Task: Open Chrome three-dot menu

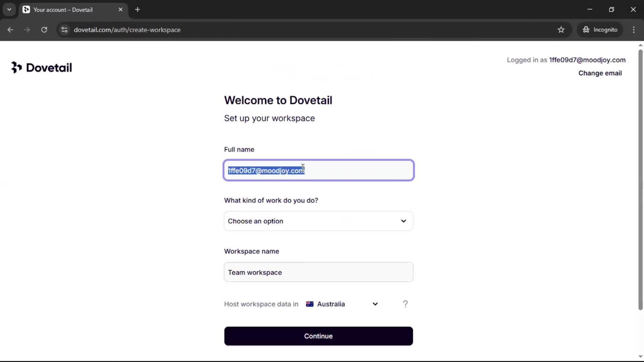Action: coord(634,30)
